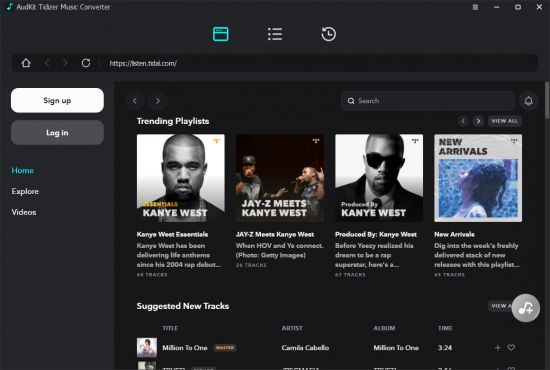Go to the browser home icon
This screenshot has width=550, height=370.
pyautogui.click(x=26, y=63)
